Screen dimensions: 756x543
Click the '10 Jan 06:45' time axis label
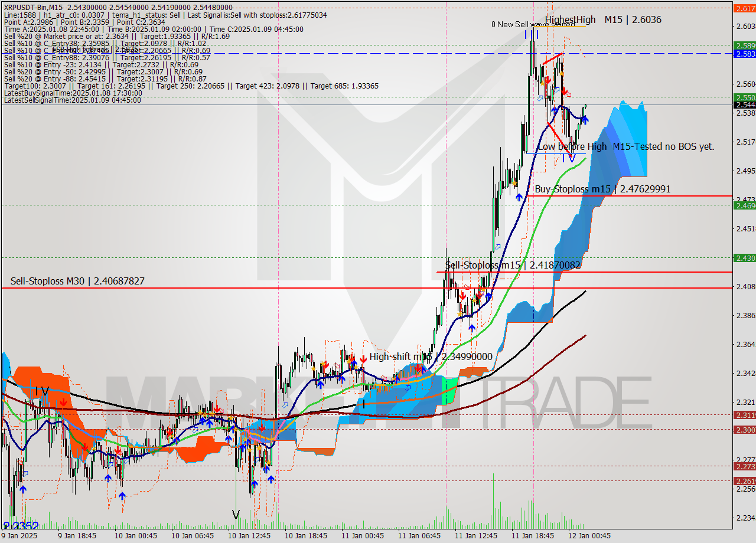tap(193, 536)
